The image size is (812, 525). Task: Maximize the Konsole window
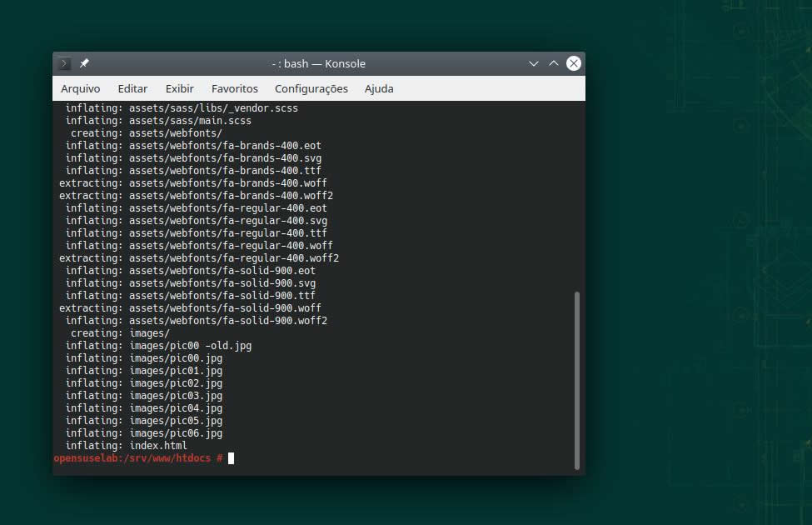(553, 63)
